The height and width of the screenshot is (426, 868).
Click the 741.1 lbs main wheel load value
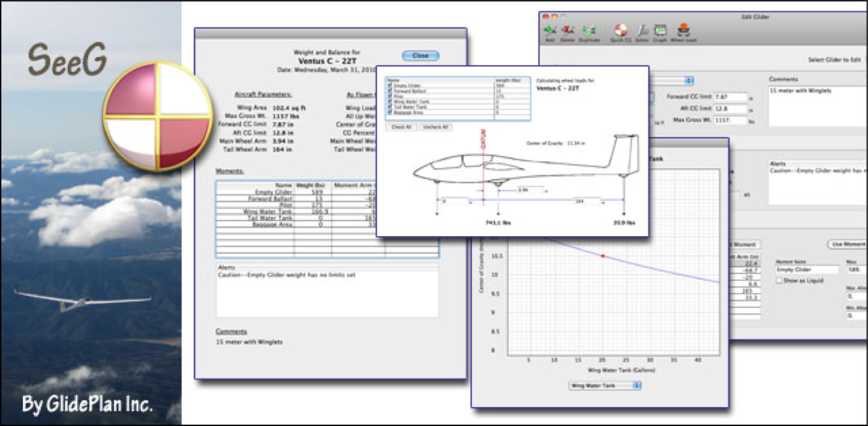[x=498, y=222]
